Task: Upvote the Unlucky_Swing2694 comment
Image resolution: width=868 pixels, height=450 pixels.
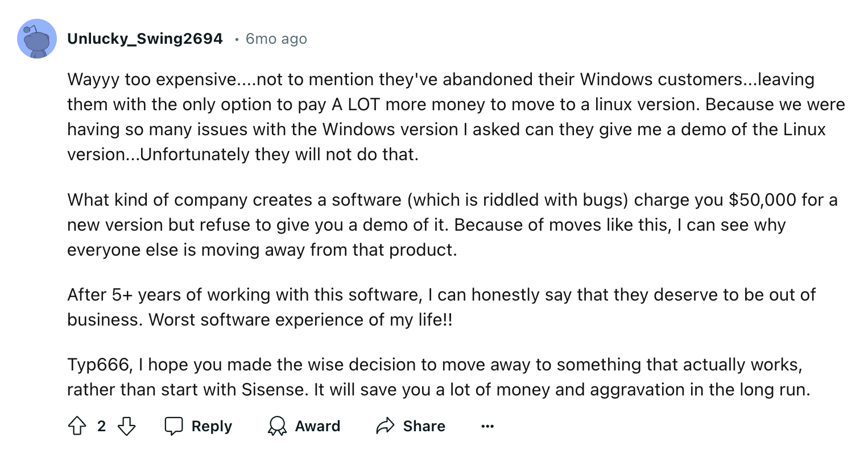Action: (x=77, y=426)
